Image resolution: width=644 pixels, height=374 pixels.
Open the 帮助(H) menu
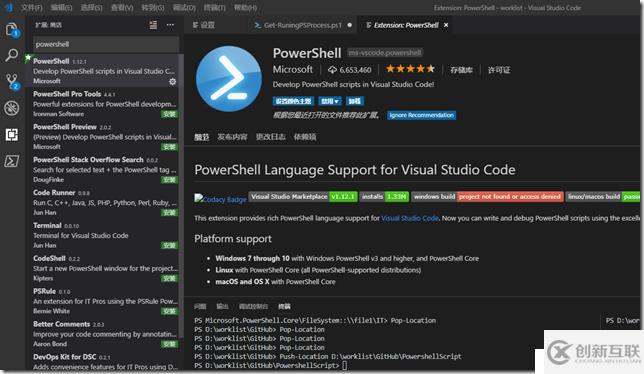click(245, 7)
